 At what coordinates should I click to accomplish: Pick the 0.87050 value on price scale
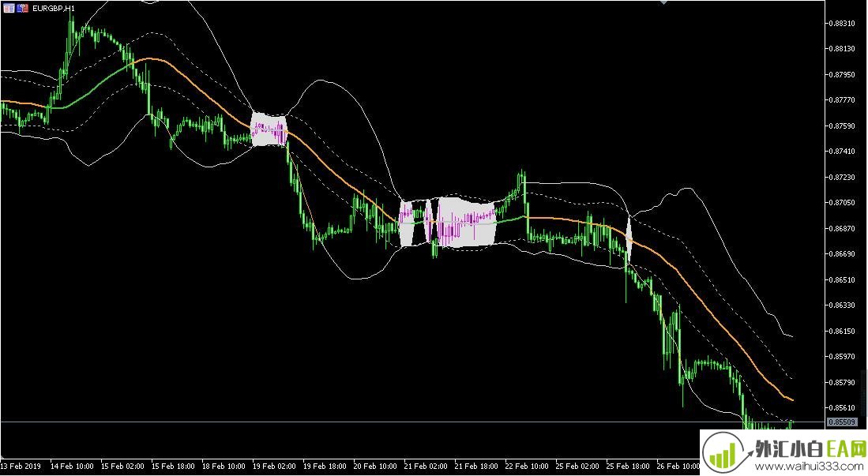[x=842, y=203]
